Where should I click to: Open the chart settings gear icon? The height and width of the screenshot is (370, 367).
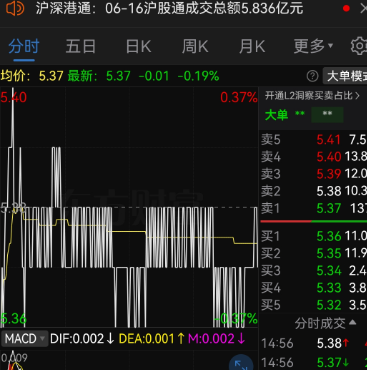coord(359,46)
